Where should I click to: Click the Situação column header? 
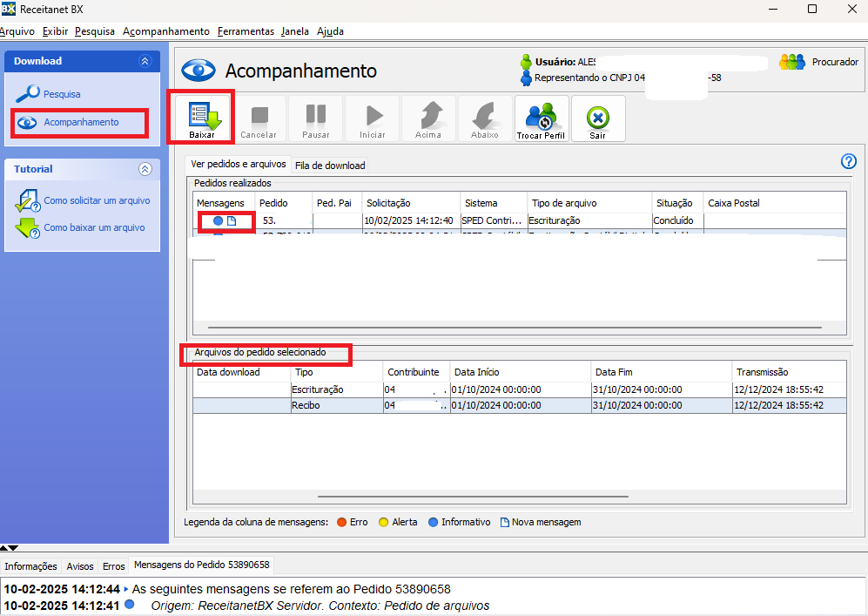pos(677,203)
